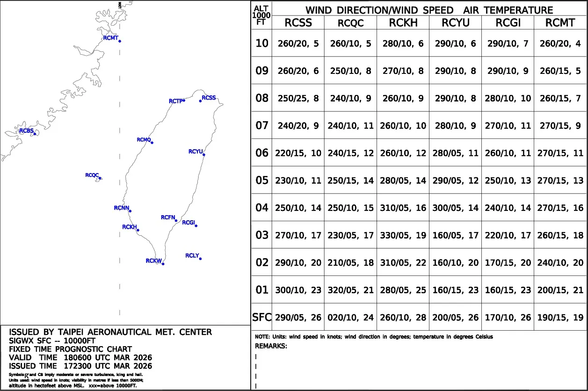This screenshot has height=391, width=588.
Task: Click the RCSS wind cell reading 250/25, 8
Action: click(x=298, y=98)
